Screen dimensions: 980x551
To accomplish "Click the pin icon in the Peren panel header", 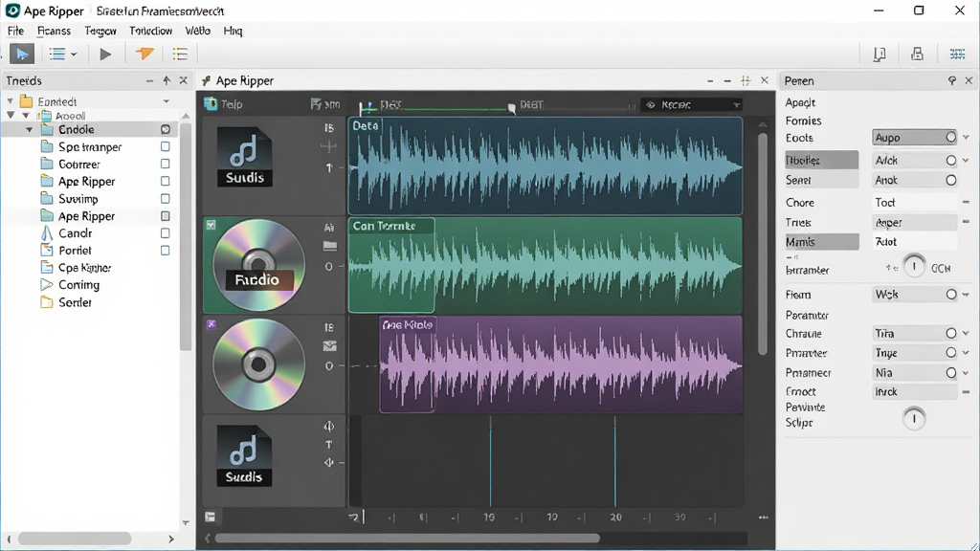I will tap(952, 80).
